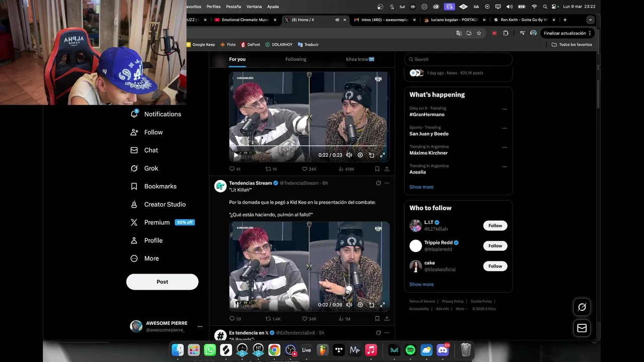The image size is (644, 362).
Task: Like the post with 24K likes
Action: [309, 169]
